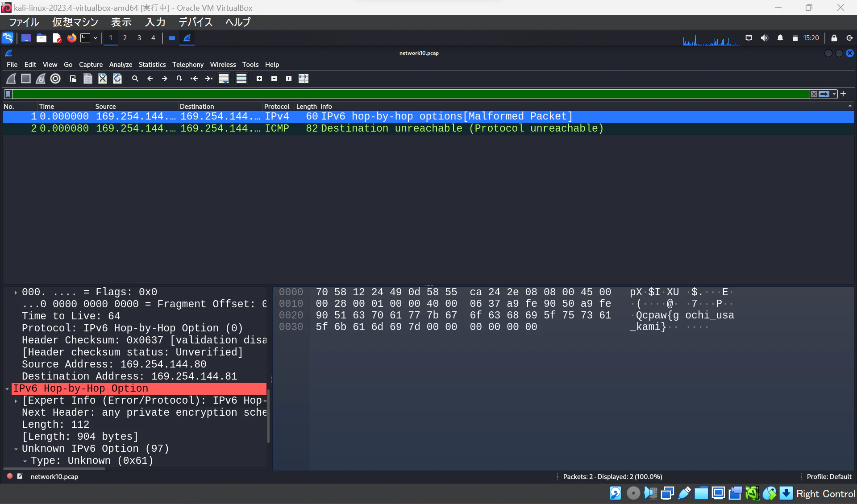Clear the display filter with X

(x=814, y=94)
